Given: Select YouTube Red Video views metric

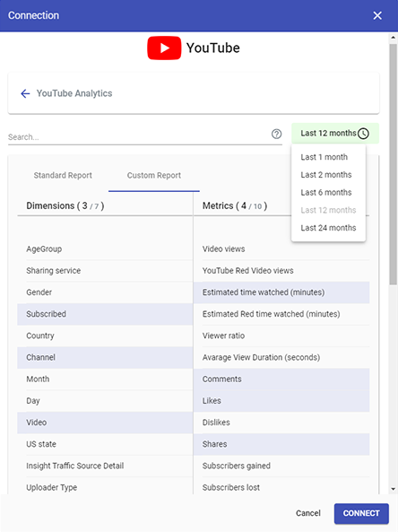Looking at the screenshot, I should click(x=281, y=271).
